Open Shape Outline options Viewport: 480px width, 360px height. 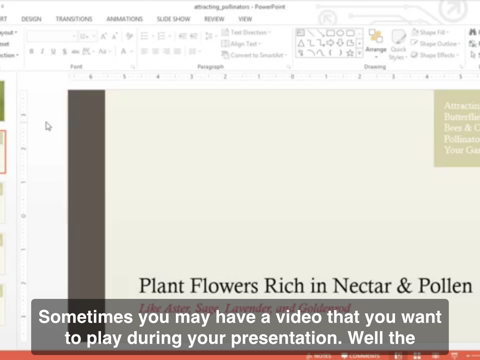pos(435,44)
